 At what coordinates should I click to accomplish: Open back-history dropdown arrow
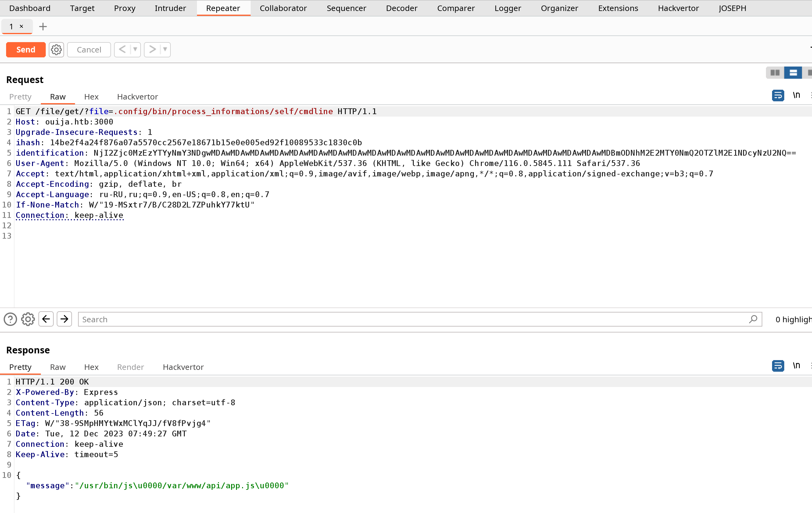pos(135,50)
